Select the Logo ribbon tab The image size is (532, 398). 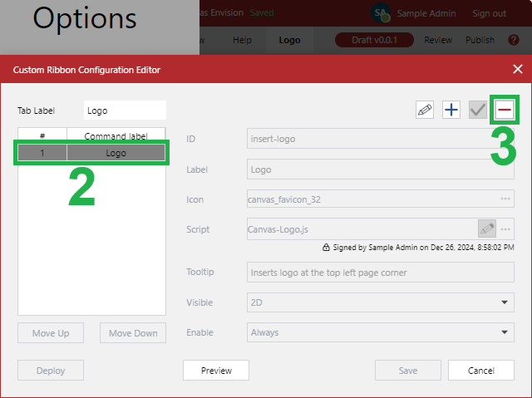[290, 40]
